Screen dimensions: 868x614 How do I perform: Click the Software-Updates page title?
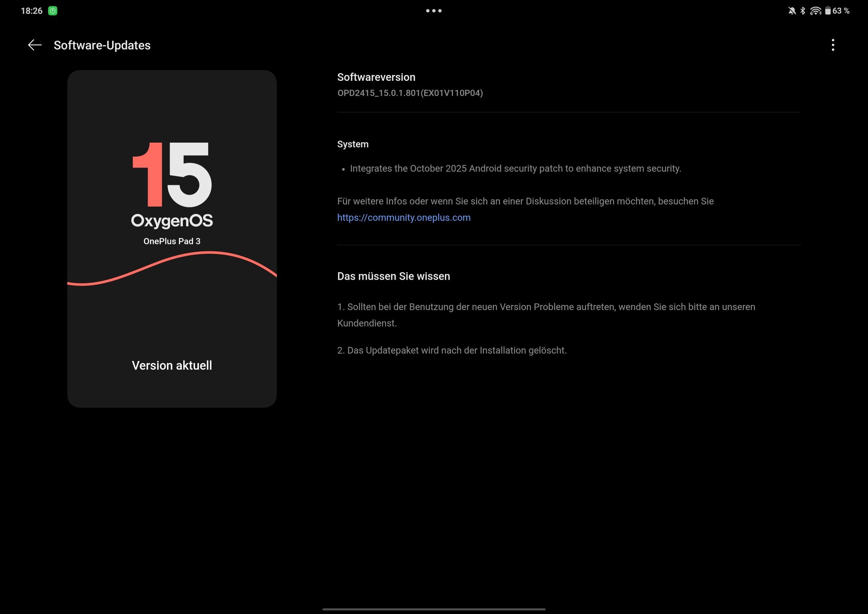pyautogui.click(x=102, y=45)
